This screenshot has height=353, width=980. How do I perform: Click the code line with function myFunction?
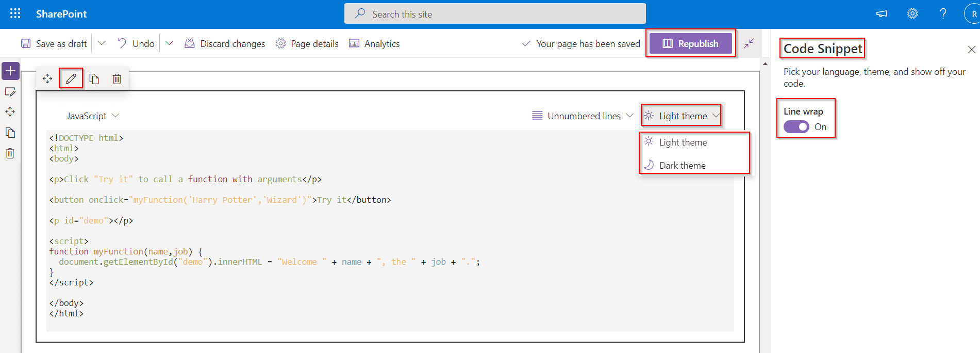(x=126, y=251)
